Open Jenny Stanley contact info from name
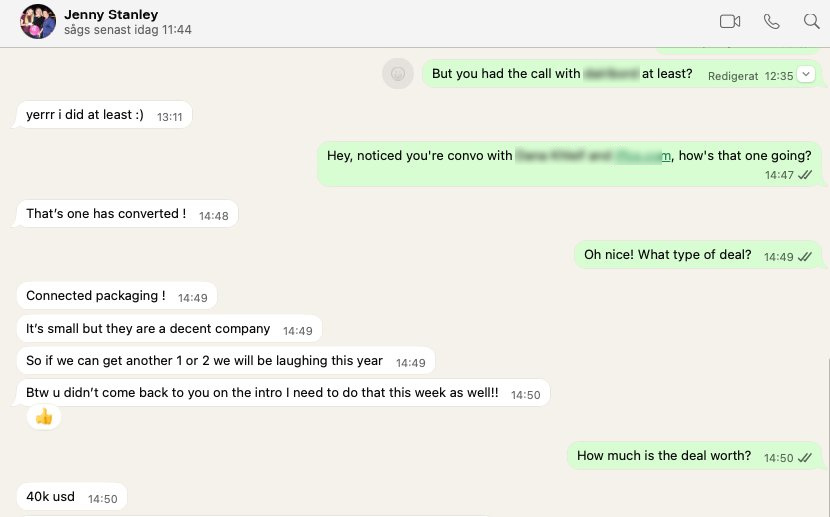Screen dimensions: 830x517 click(x=111, y=15)
